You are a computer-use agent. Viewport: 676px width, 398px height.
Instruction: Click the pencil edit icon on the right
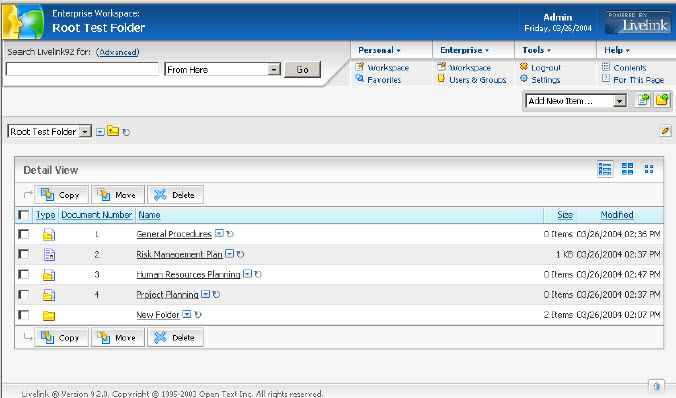[665, 131]
